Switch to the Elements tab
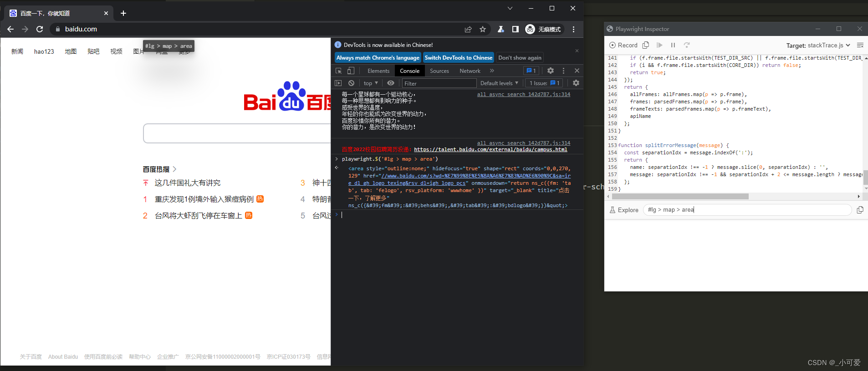868x371 pixels. pyautogui.click(x=378, y=71)
